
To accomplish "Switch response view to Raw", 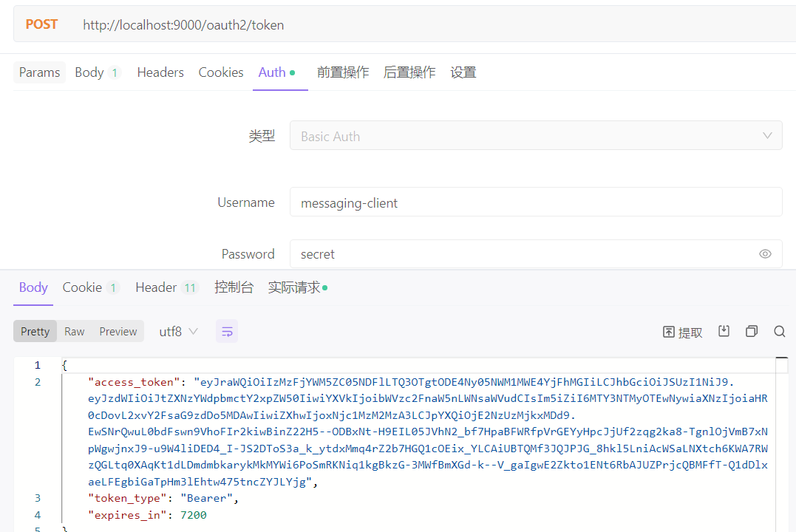I will coord(75,332).
